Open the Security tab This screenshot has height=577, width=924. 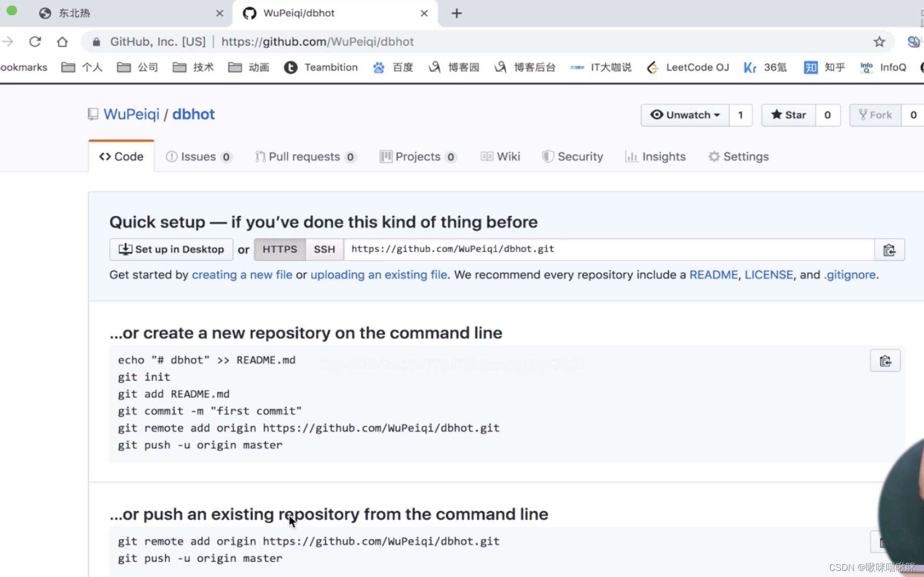point(573,157)
